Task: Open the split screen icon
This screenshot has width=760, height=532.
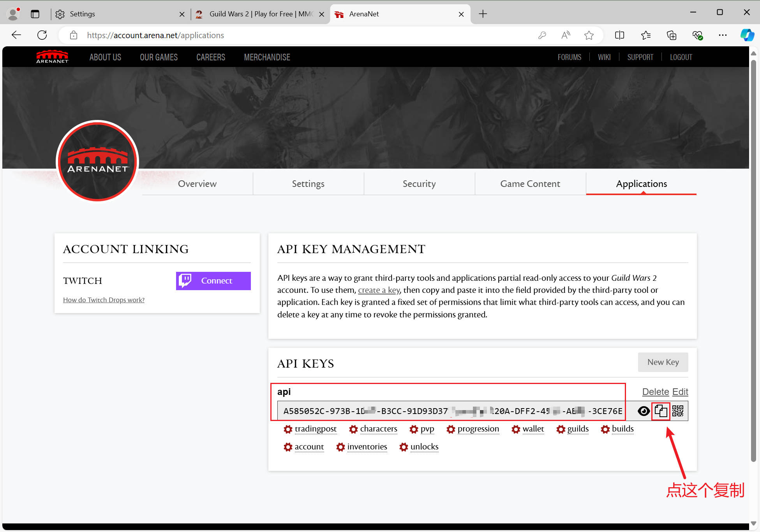Action: 619,35
